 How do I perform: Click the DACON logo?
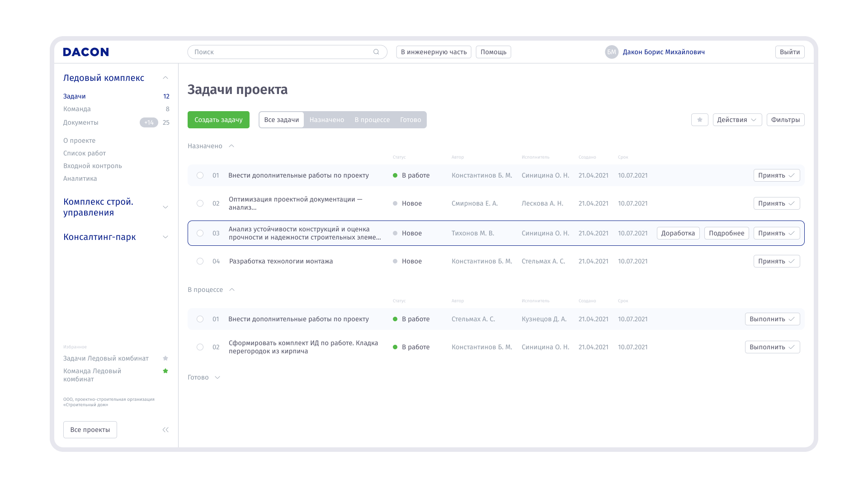[86, 52]
